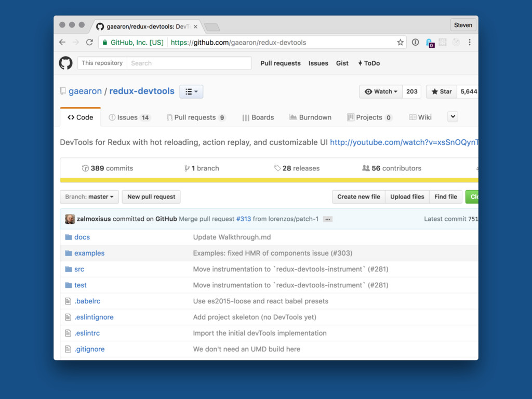The image size is (532, 399).
Task: Open the Burndown tab
Action: pos(311,117)
